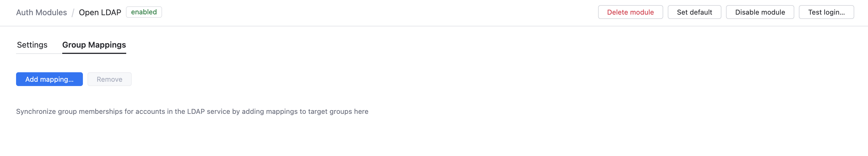Viewport: 868px width, 156px height.
Task: Click the Set default button
Action: (694, 12)
